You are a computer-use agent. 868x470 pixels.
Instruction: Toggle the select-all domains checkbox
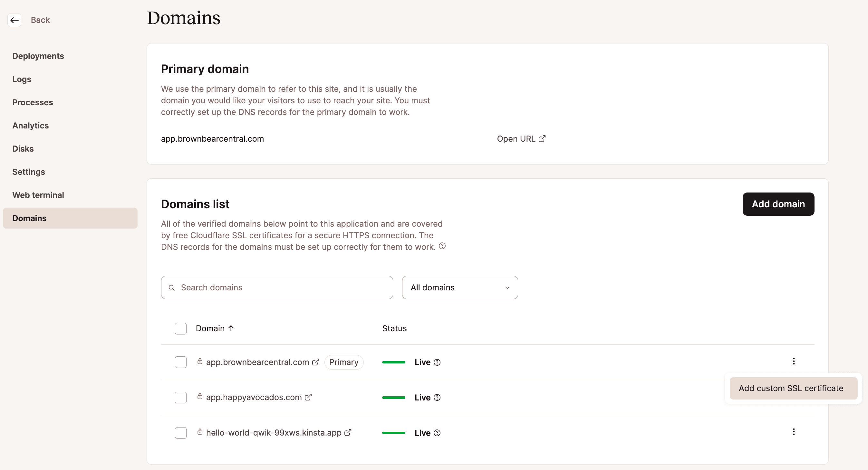point(180,328)
